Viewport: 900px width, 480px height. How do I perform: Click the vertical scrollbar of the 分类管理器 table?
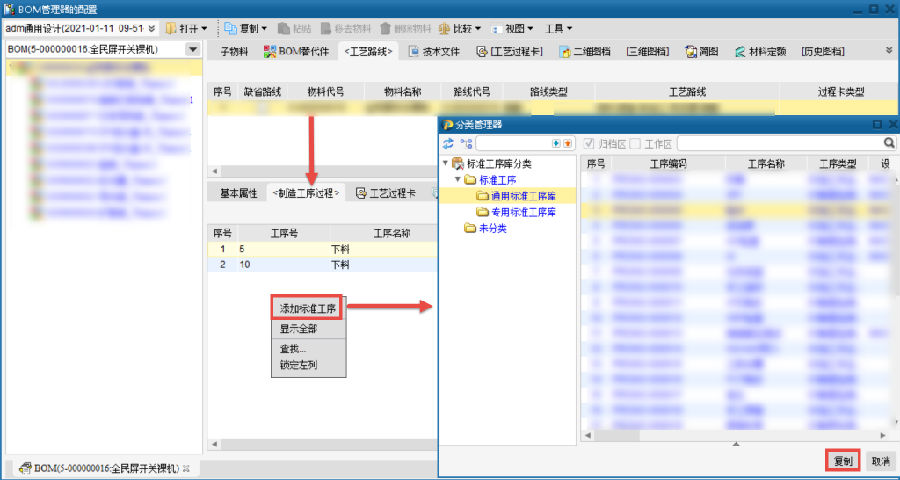tap(895, 301)
